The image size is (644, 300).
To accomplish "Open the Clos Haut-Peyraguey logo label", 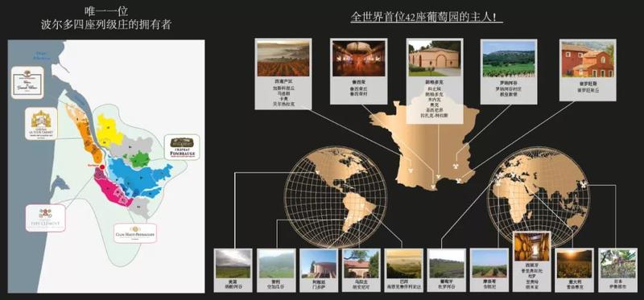I will pos(135,232).
